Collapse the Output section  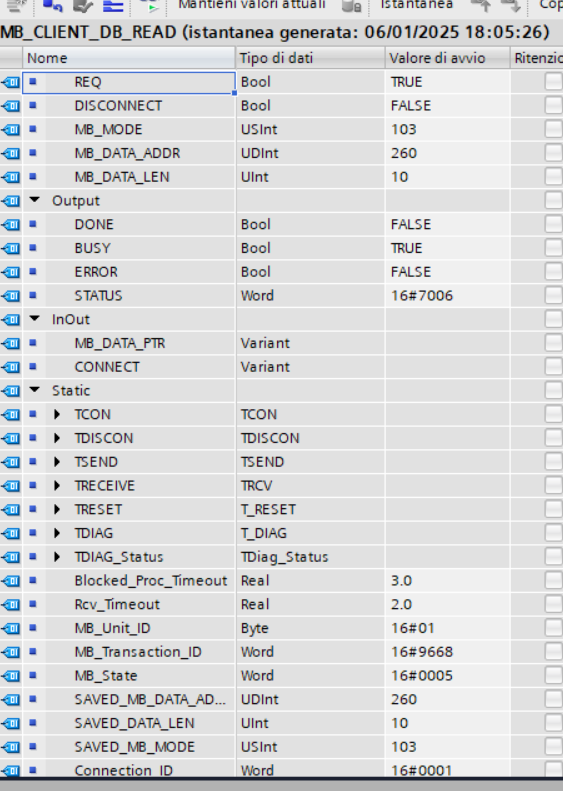pos(35,200)
